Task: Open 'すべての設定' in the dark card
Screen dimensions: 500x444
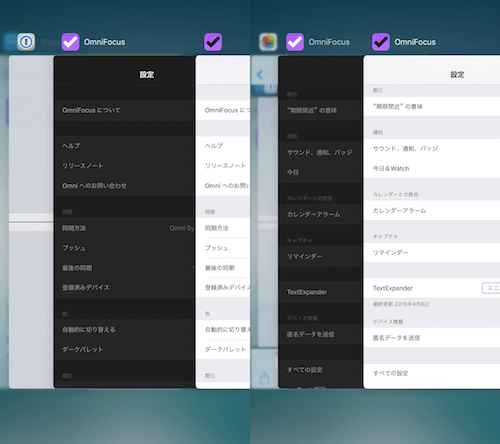Action: tap(321, 370)
